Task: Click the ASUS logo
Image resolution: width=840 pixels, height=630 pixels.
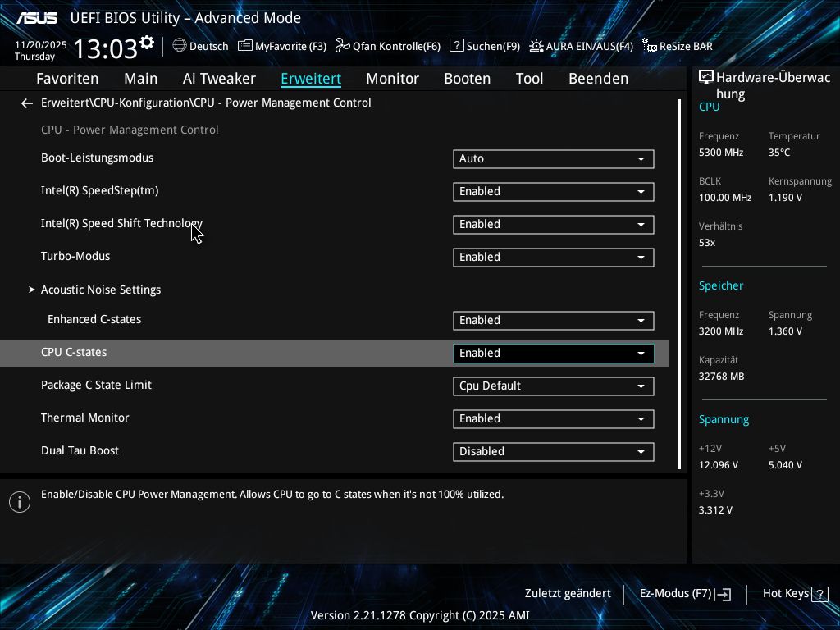Action: coord(37,18)
